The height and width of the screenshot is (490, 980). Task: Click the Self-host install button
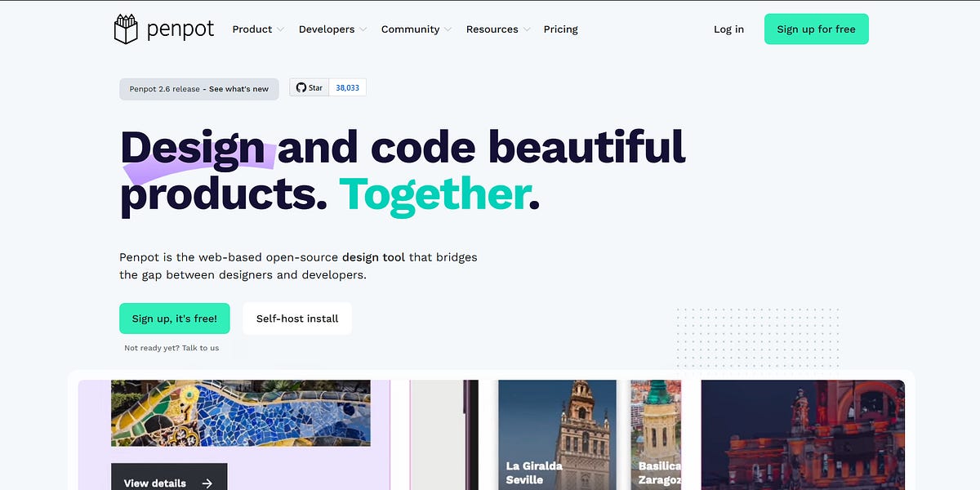297,318
